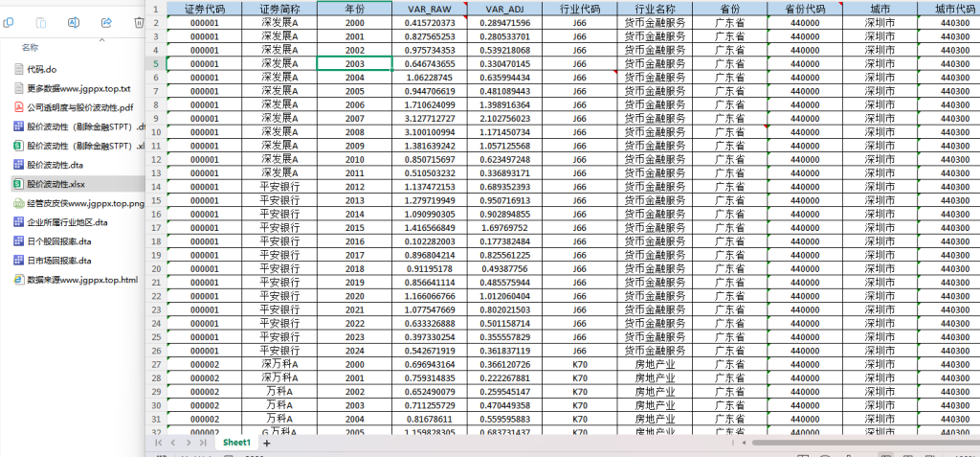Screen dimensions: 980x457
Task: Select the 省份代码 header cell
Action: [x=804, y=9]
